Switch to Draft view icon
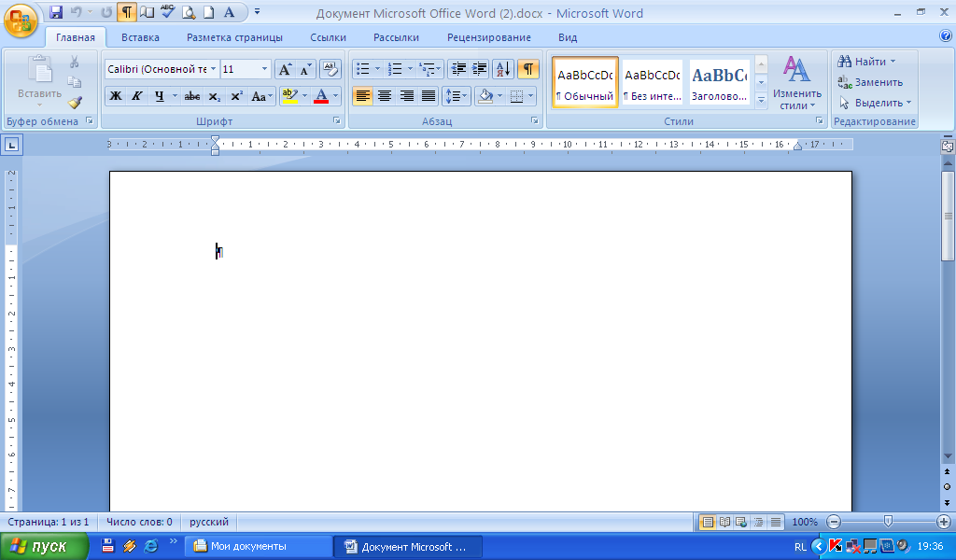 tap(776, 523)
